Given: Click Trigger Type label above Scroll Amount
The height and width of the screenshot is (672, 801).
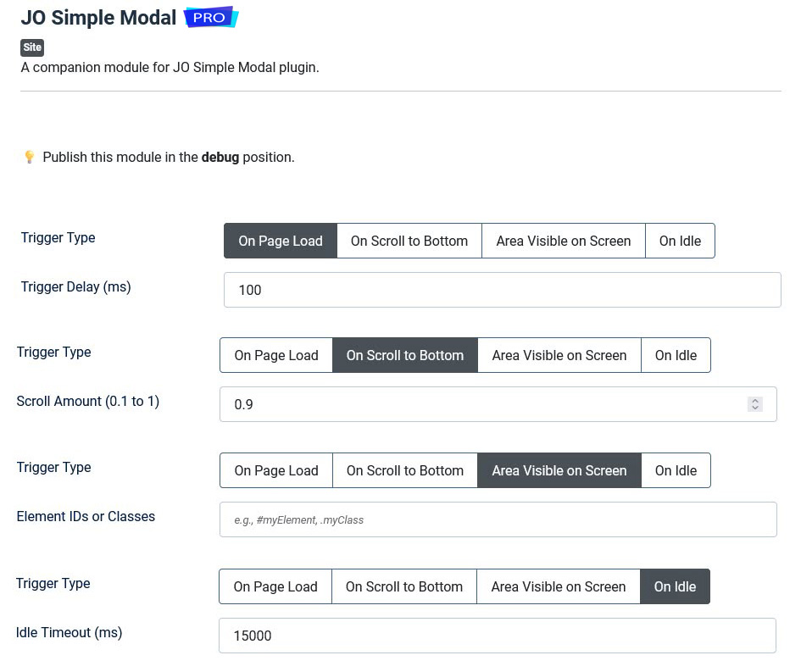Looking at the screenshot, I should [53, 353].
